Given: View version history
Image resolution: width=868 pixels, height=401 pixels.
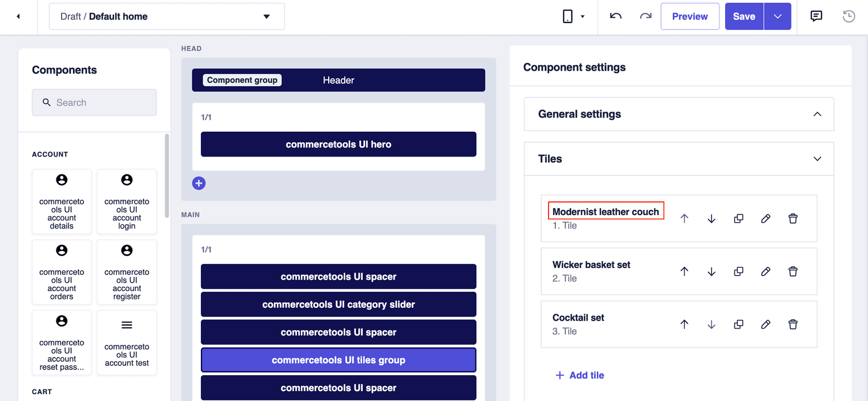Looking at the screenshot, I should coord(848,16).
